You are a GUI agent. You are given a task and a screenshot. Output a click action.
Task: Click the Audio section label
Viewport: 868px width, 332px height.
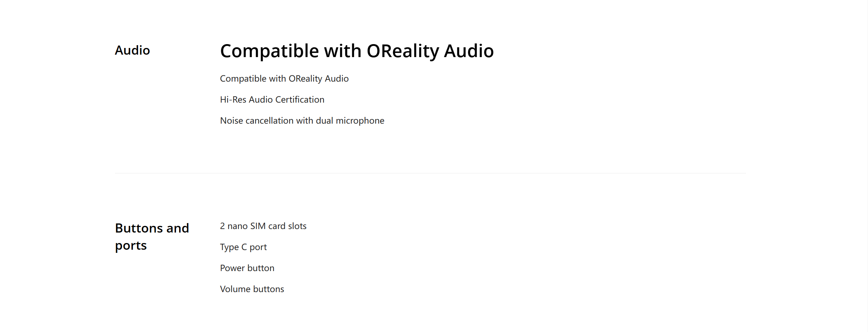133,50
